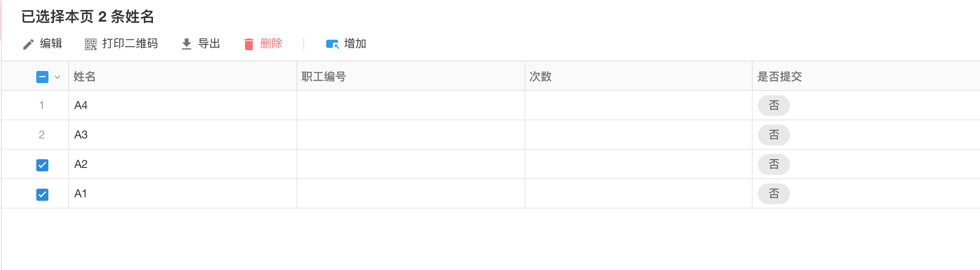980x270 pixels.
Task: Uncheck the checkbox for row A2
Action: 42,165
